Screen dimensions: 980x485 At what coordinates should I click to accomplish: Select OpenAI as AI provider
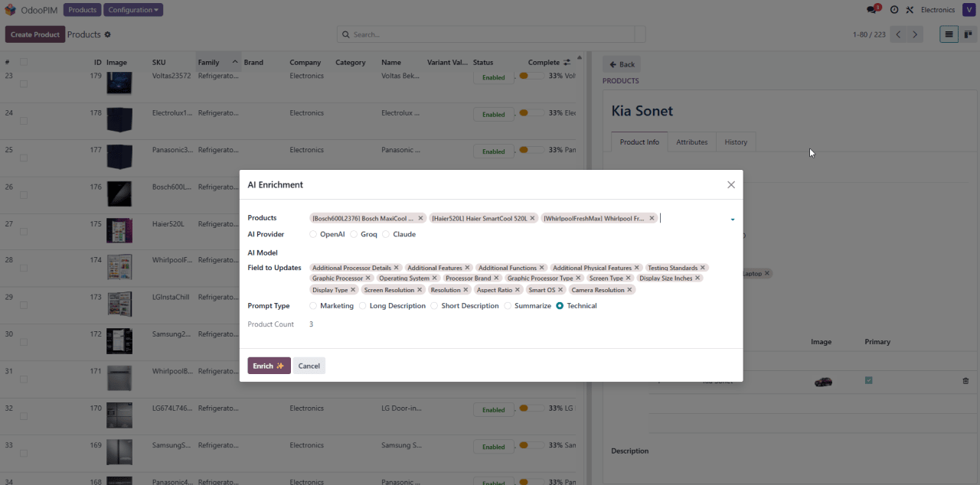313,234
